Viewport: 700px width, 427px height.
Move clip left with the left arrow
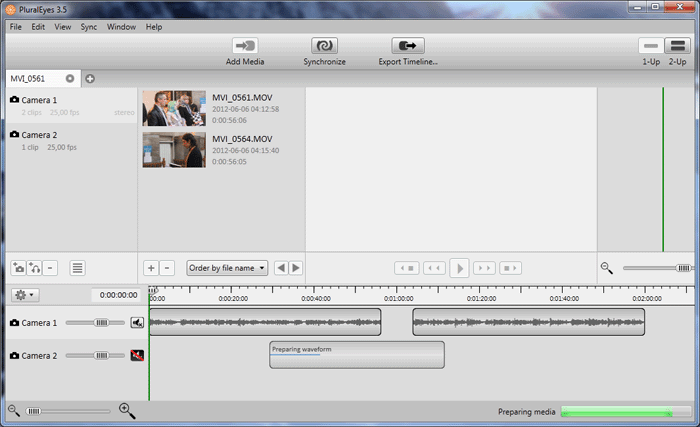click(281, 268)
